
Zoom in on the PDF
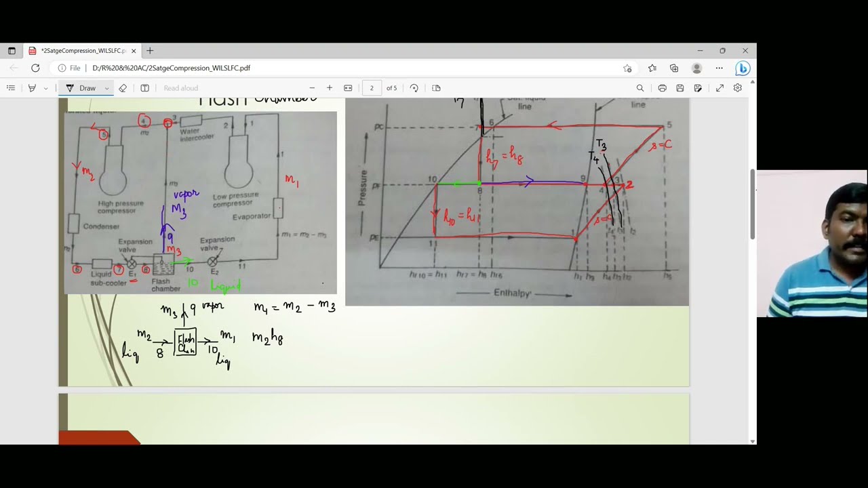pyautogui.click(x=330, y=88)
